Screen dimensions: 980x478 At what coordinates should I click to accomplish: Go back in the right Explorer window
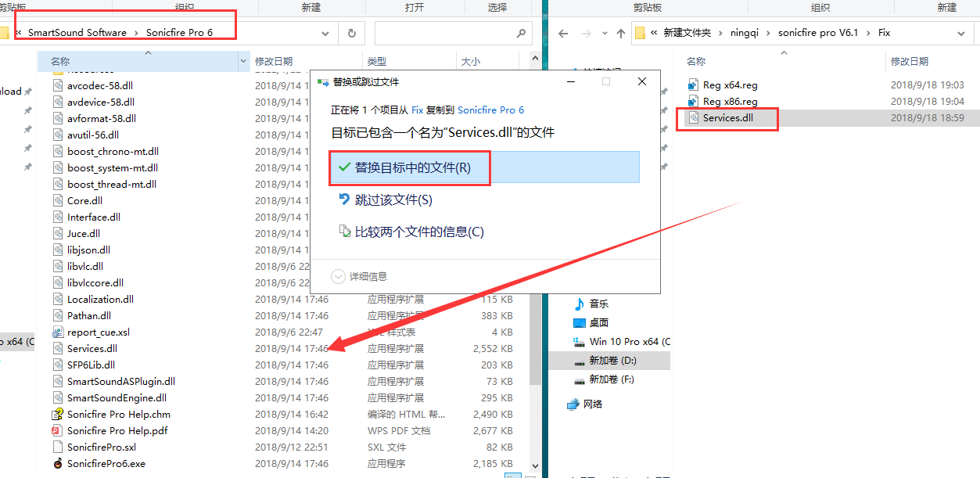(564, 34)
